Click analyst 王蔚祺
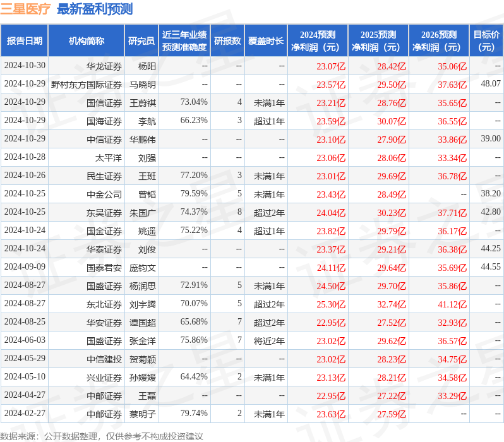Screen dimensions: 504x442 click(142, 103)
